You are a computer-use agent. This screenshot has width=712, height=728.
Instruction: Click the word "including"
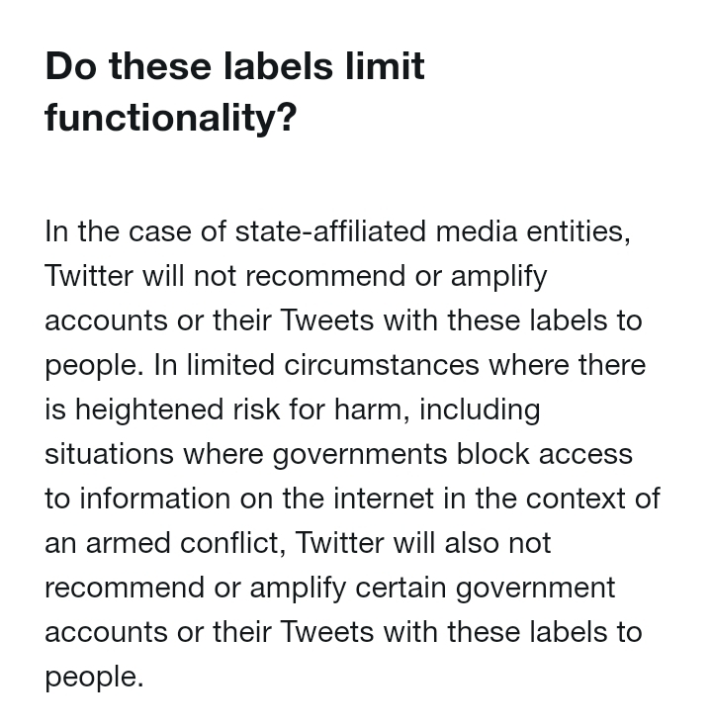[x=480, y=409]
